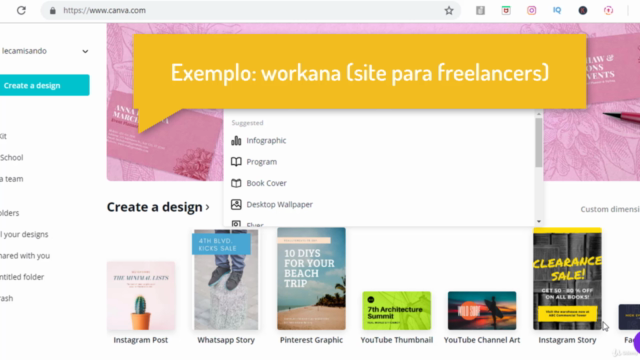Select Program from suggested list
The height and width of the screenshot is (360, 640).
(262, 162)
